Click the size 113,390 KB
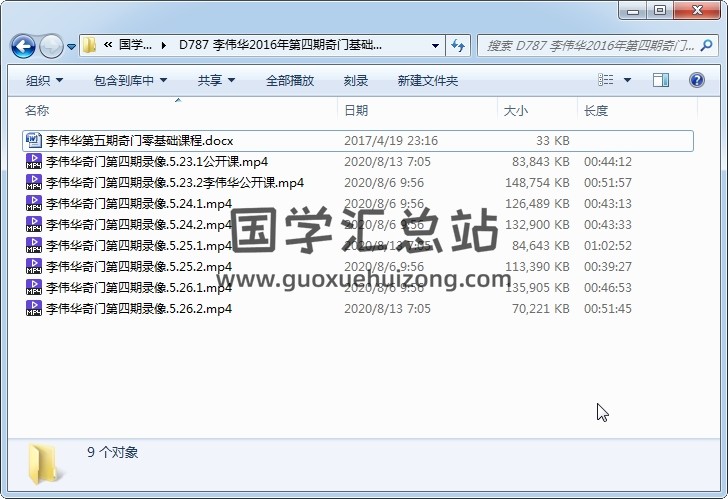728x499 pixels. (x=538, y=266)
